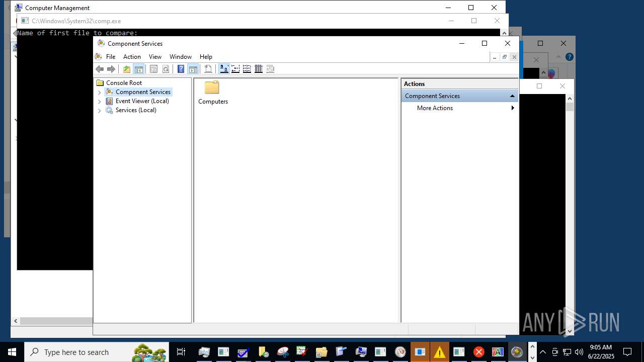
Task: Switch to Large Icons view
Action: click(224, 69)
